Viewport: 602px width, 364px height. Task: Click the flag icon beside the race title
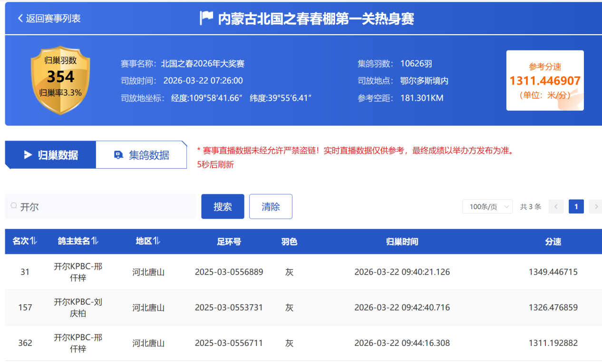pyautogui.click(x=206, y=18)
